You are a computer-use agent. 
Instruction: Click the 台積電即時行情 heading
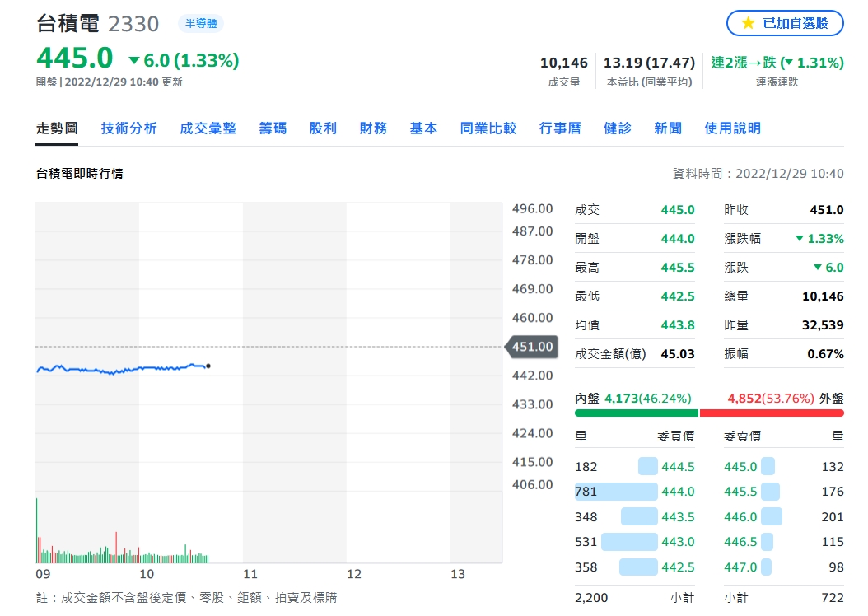79,174
